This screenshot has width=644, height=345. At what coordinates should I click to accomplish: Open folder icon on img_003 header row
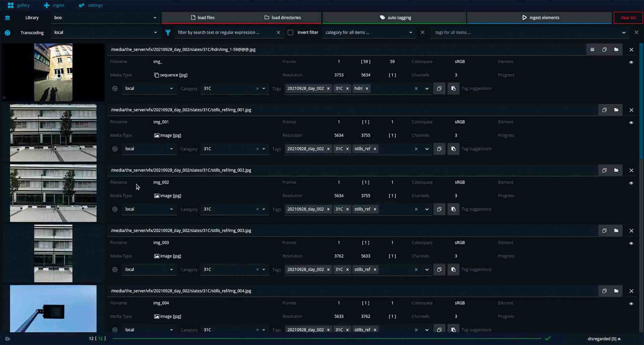click(x=616, y=230)
